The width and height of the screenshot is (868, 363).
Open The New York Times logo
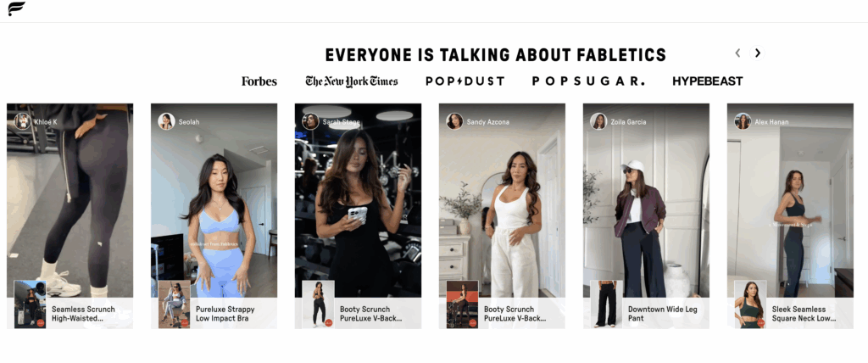coord(351,81)
